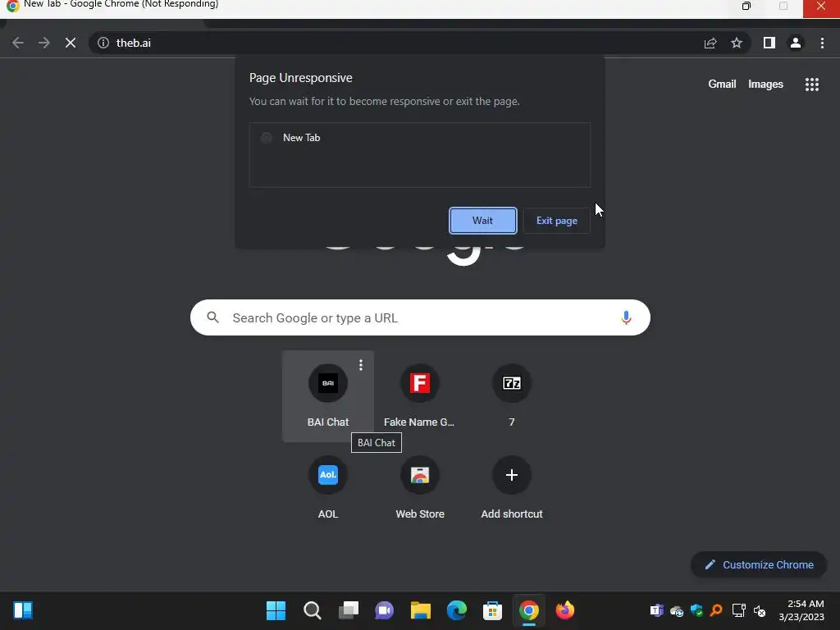The height and width of the screenshot is (630, 840).
Task: Open Google Images link
Action: (765, 84)
